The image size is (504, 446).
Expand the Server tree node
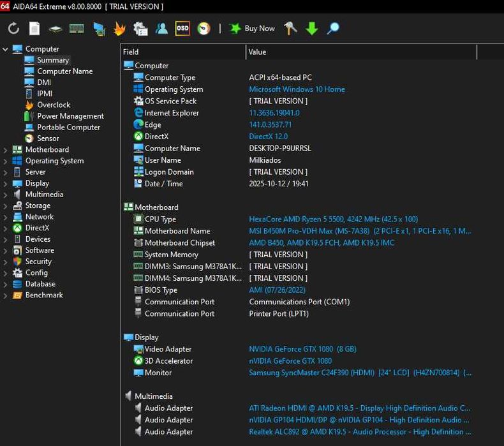tap(5, 173)
